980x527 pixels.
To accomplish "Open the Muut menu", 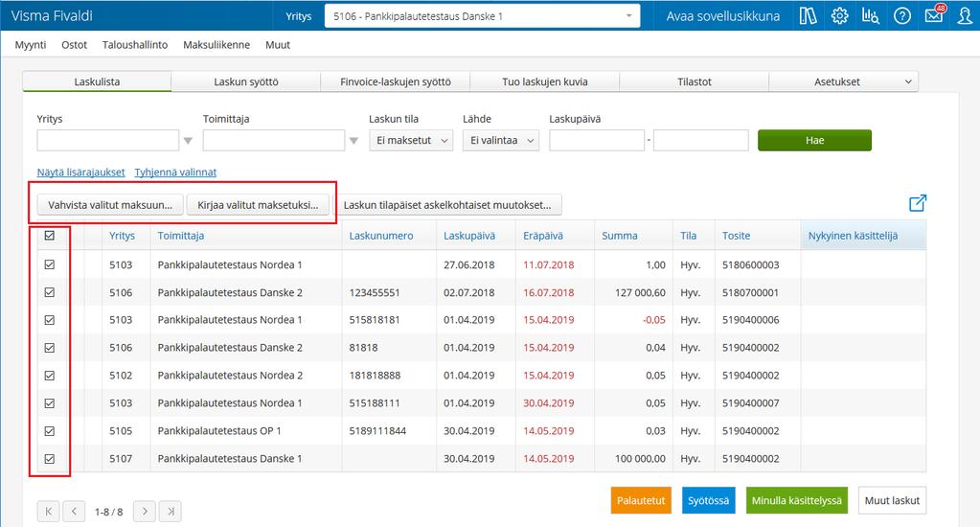I will (x=278, y=45).
